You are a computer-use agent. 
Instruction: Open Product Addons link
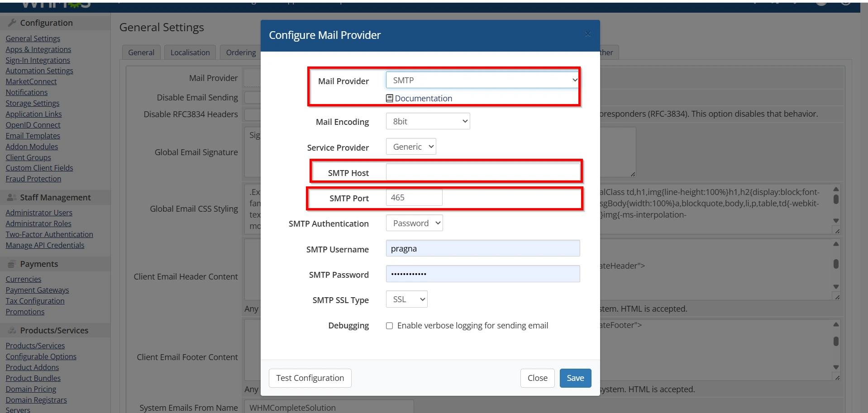click(x=32, y=367)
